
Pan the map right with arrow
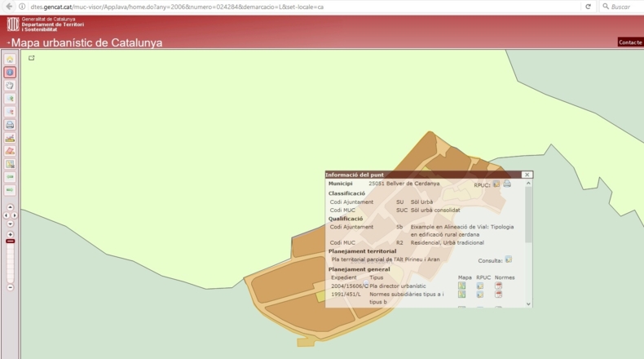(15, 215)
